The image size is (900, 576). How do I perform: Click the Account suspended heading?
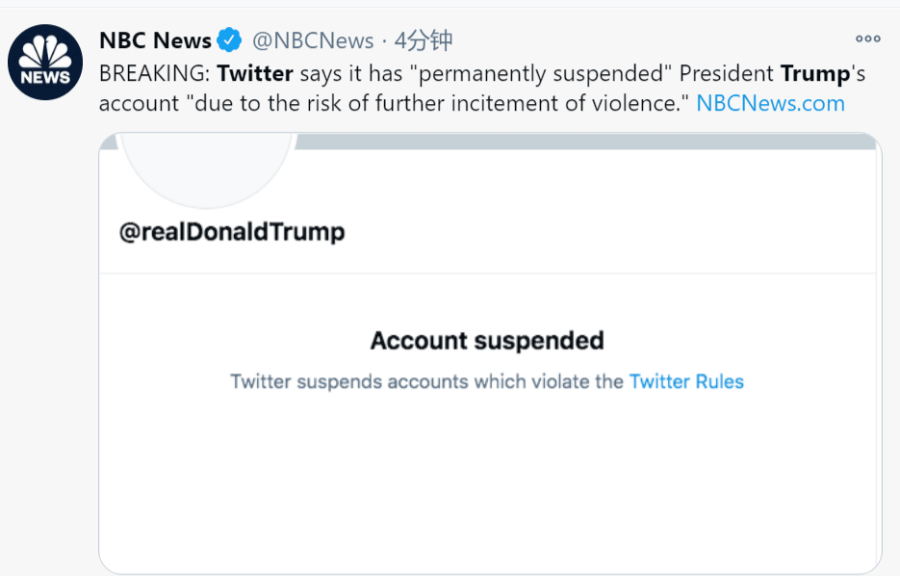click(487, 341)
